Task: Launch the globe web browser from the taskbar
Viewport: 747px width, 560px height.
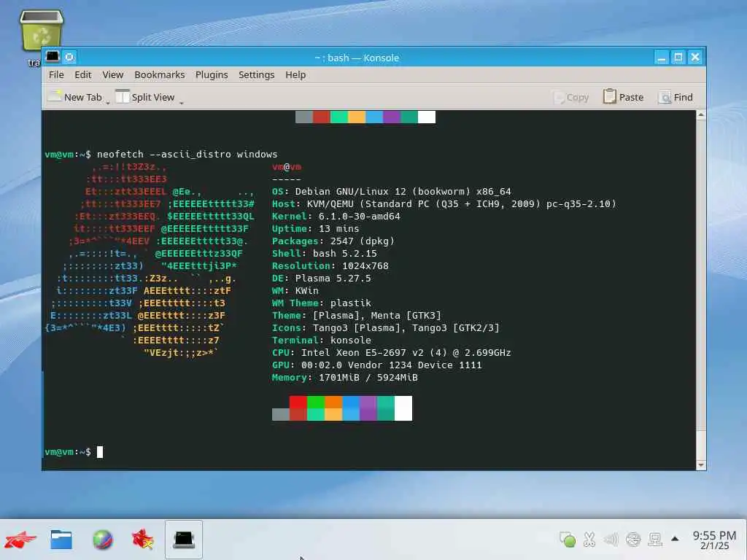Action: (102, 540)
